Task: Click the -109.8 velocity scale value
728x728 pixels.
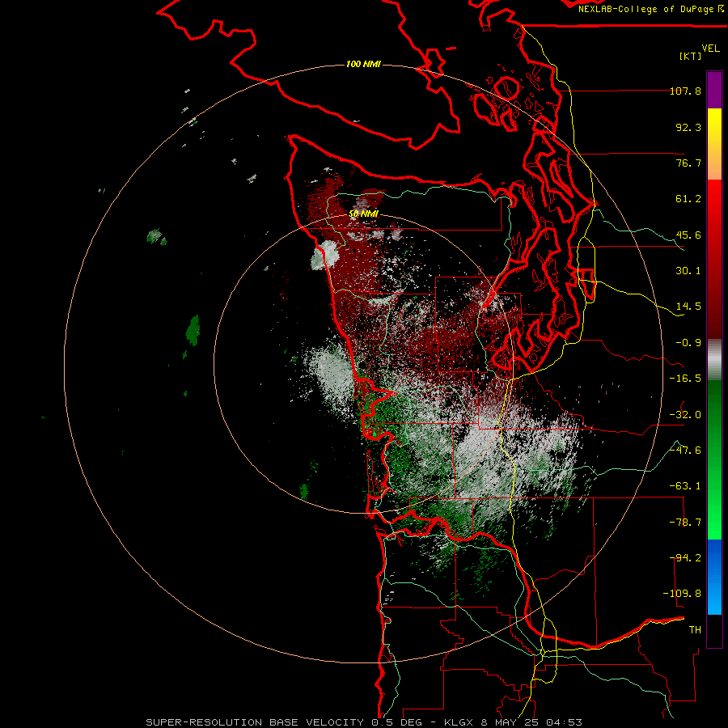Action: [x=682, y=595]
